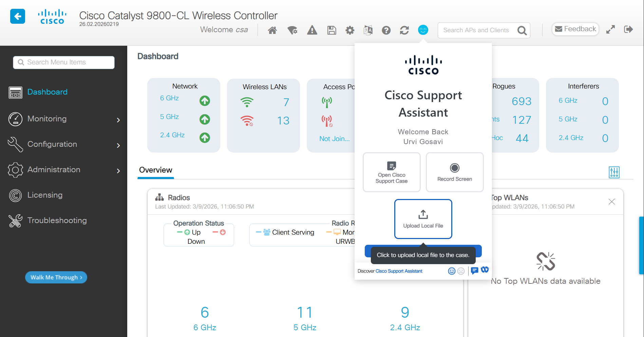644x337 pixels.
Task: Click the dashboard customize sliders icon
Action: point(614,172)
